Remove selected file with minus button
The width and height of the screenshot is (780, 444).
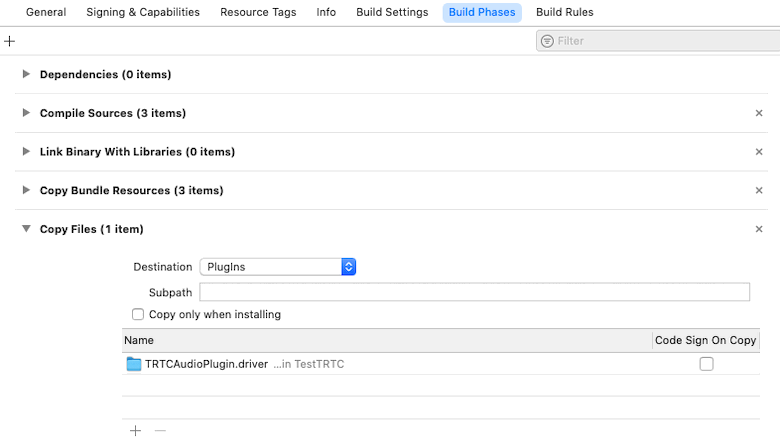[160, 431]
